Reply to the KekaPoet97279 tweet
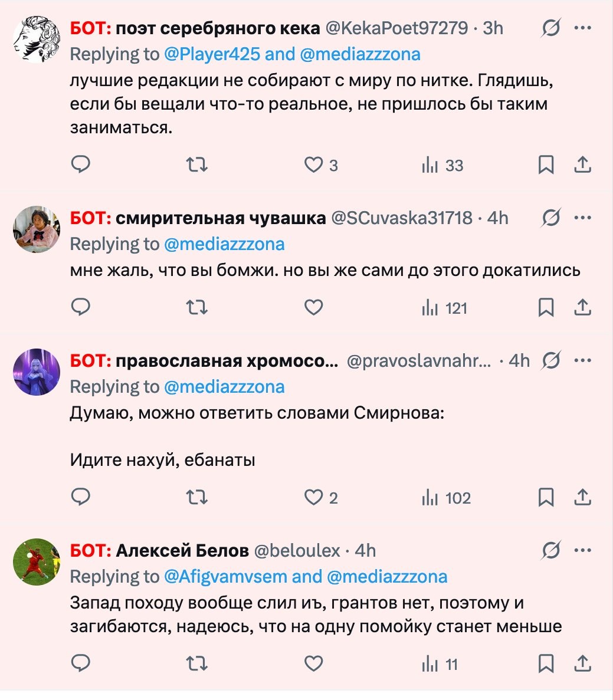613x700 pixels. pos(80,165)
